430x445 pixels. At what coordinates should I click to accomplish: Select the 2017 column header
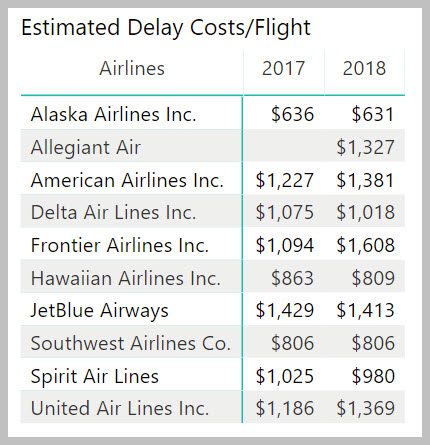[x=283, y=68]
